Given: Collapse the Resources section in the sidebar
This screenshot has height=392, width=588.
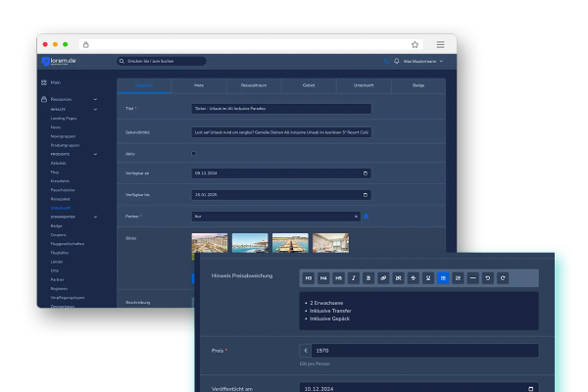Looking at the screenshot, I should (95, 100).
